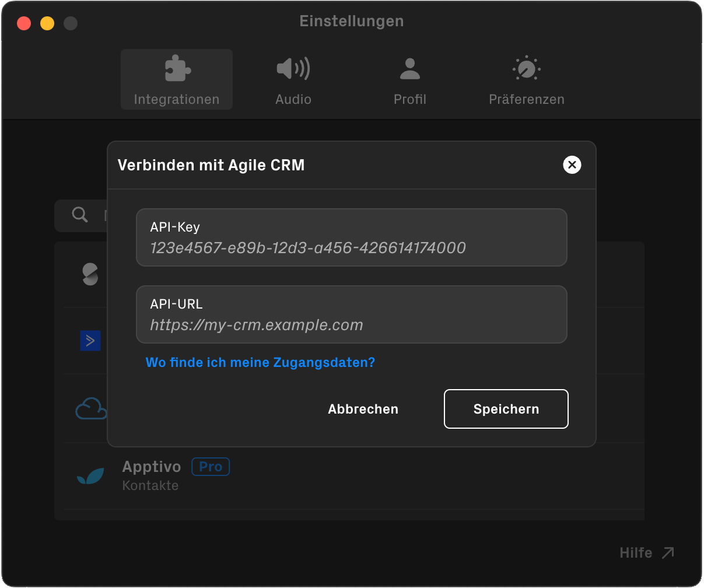
Task: Close the Einstellungen window with red button
Action: pyautogui.click(x=24, y=23)
